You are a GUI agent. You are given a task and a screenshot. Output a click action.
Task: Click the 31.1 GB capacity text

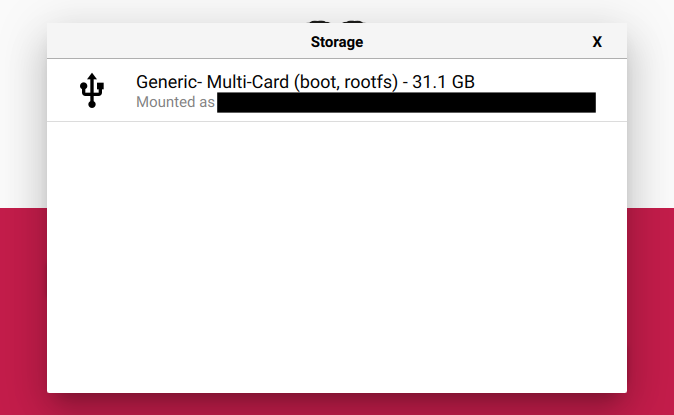[443, 82]
